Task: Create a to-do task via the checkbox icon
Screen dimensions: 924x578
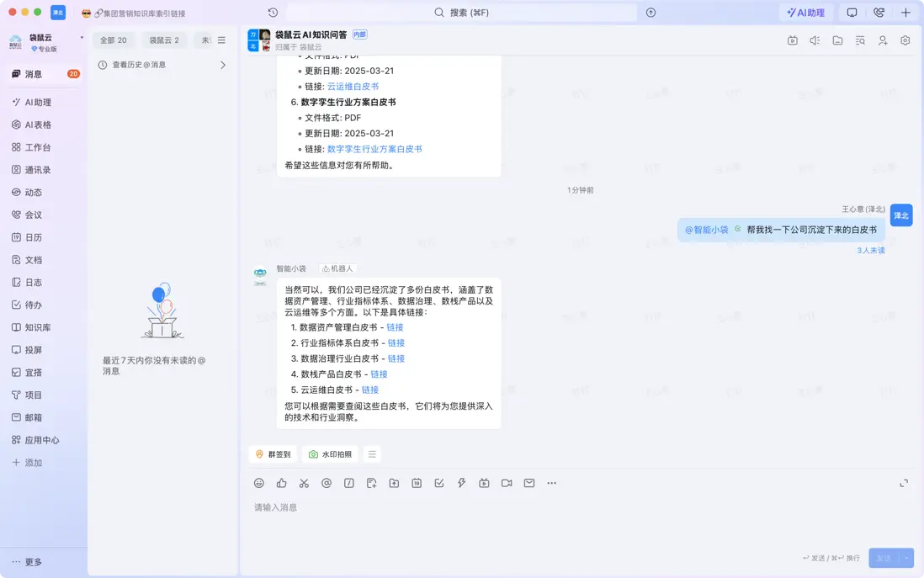Action: (x=438, y=483)
